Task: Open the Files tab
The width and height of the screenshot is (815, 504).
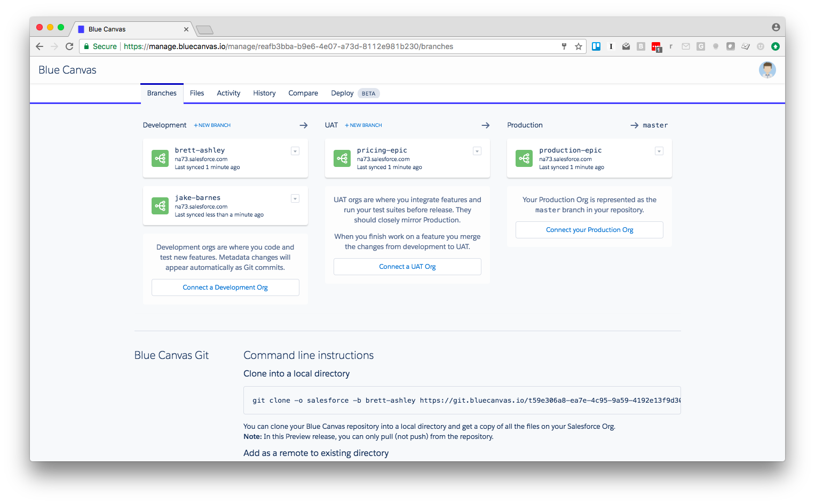Action: point(197,93)
